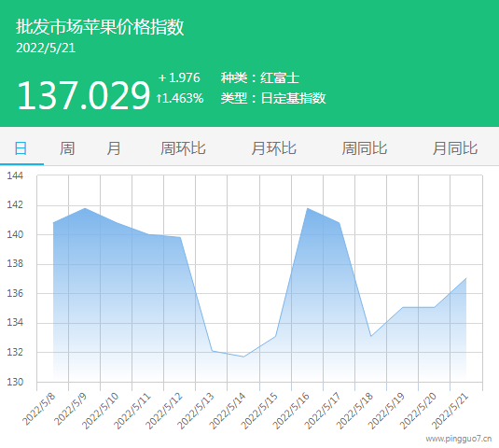Screen dimensions: 499x448
Task: Open the 周环比 tab
Action: pos(183,148)
